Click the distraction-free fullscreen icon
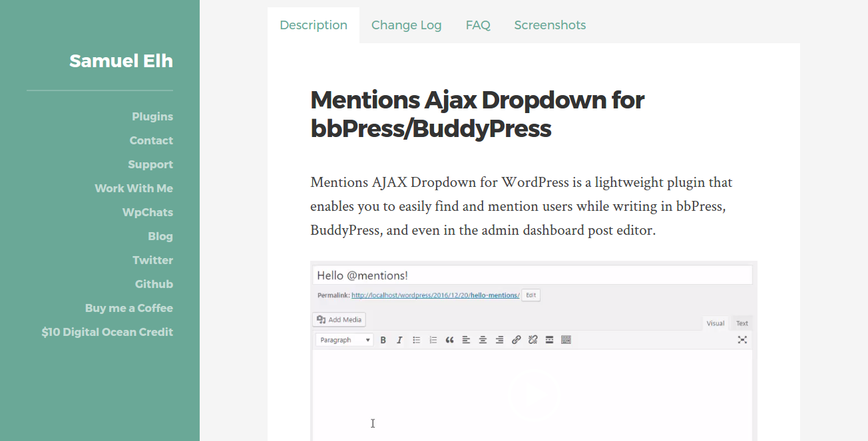 click(x=742, y=340)
